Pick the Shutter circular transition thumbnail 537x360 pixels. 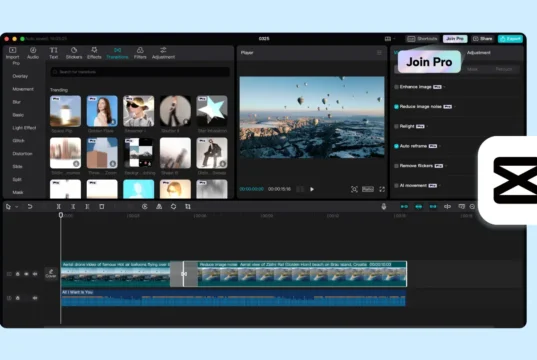(x=175, y=111)
